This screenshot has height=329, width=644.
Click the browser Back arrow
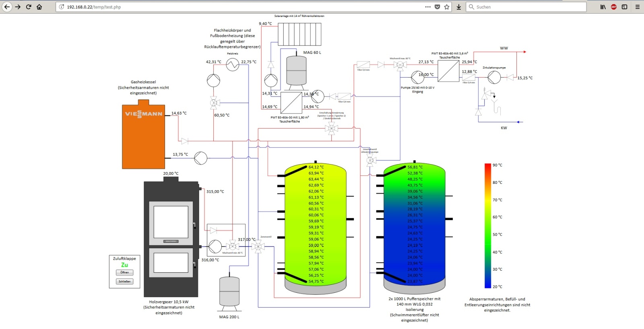7,7
